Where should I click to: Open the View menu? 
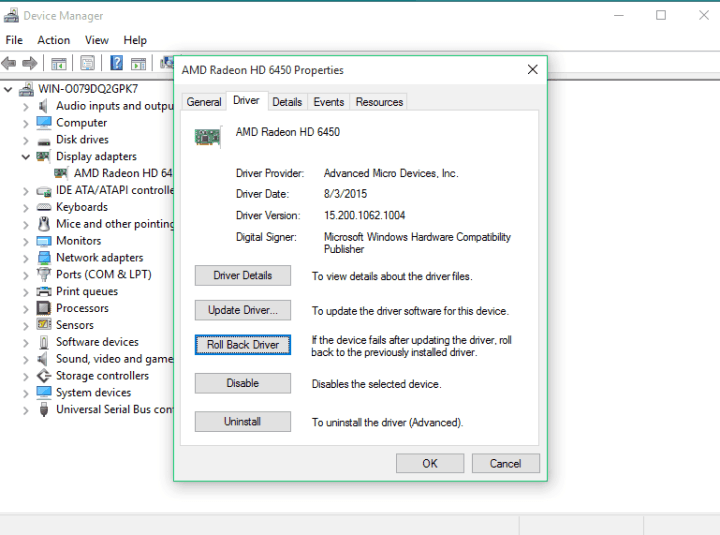(x=96, y=40)
